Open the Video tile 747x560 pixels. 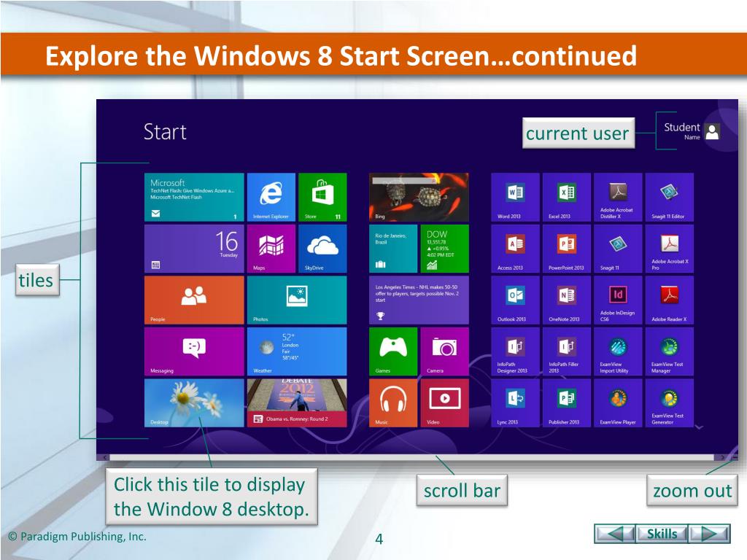[x=444, y=402]
